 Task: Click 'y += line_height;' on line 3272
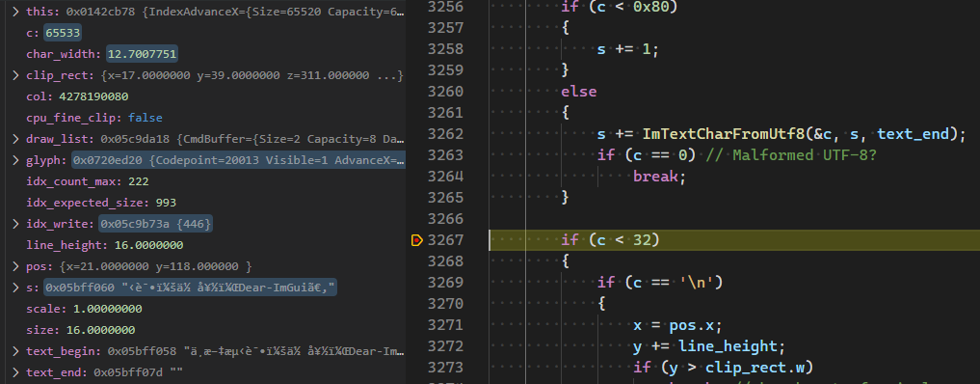click(x=709, y=345)
